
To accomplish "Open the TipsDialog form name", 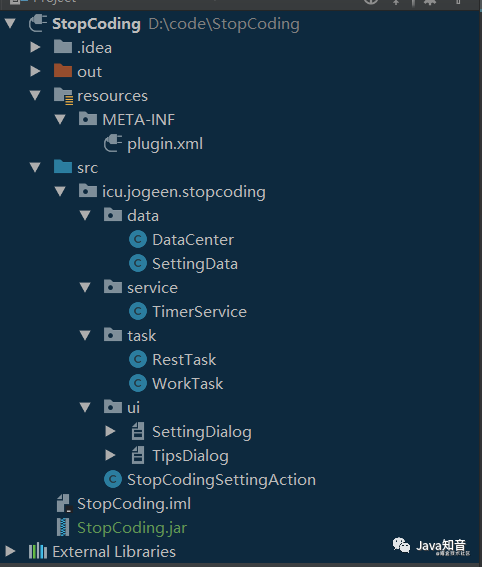I will (x=190, y=456).
